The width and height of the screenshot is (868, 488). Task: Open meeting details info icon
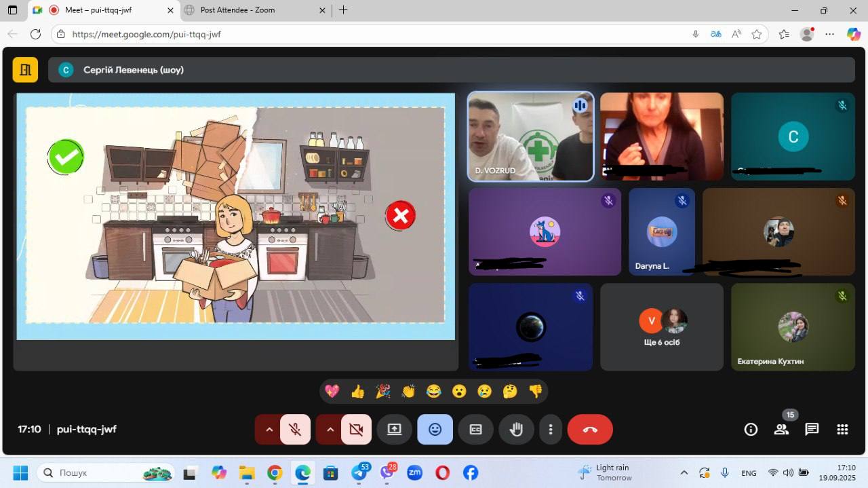pos(751,429)
